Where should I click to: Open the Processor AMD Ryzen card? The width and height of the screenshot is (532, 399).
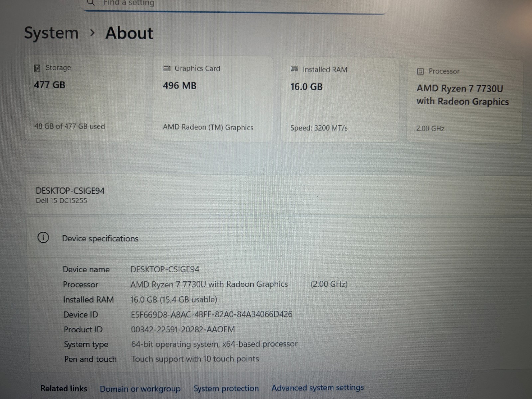(x=465, y=101)
